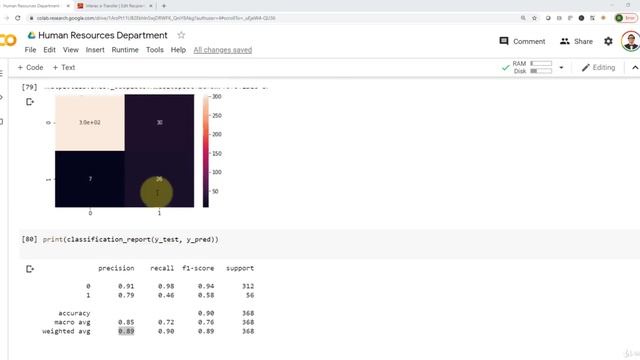Click the RAM usage bar
The height and width of the screenshot is (360, 640).
(541, 64)
